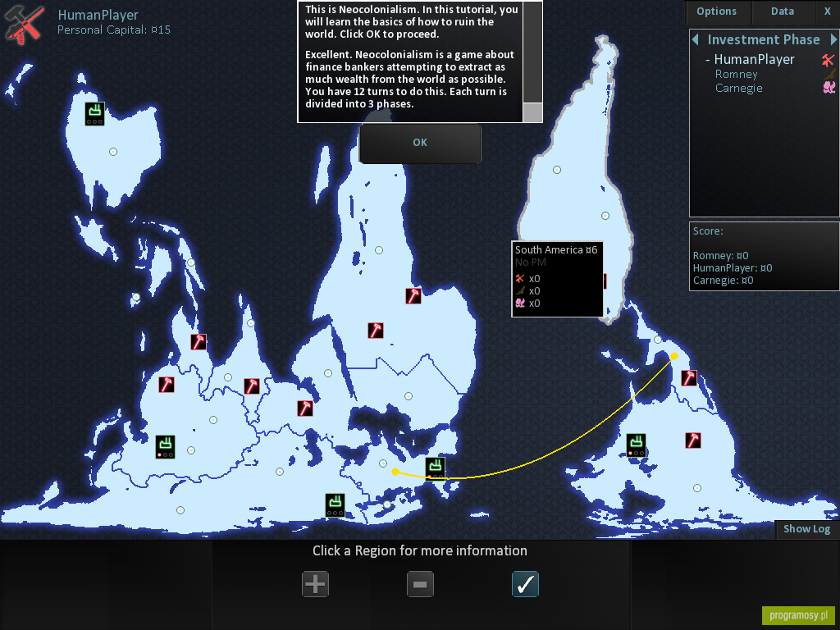This screenshot has width=840, height=630.
Task: Click the upper-right end point of the yellow route
Action: tap(674, 356)
